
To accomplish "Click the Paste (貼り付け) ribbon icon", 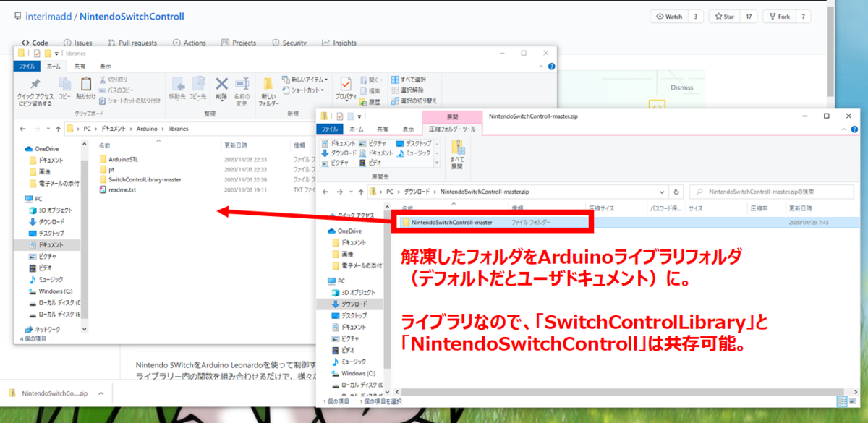I will (85, 88).
